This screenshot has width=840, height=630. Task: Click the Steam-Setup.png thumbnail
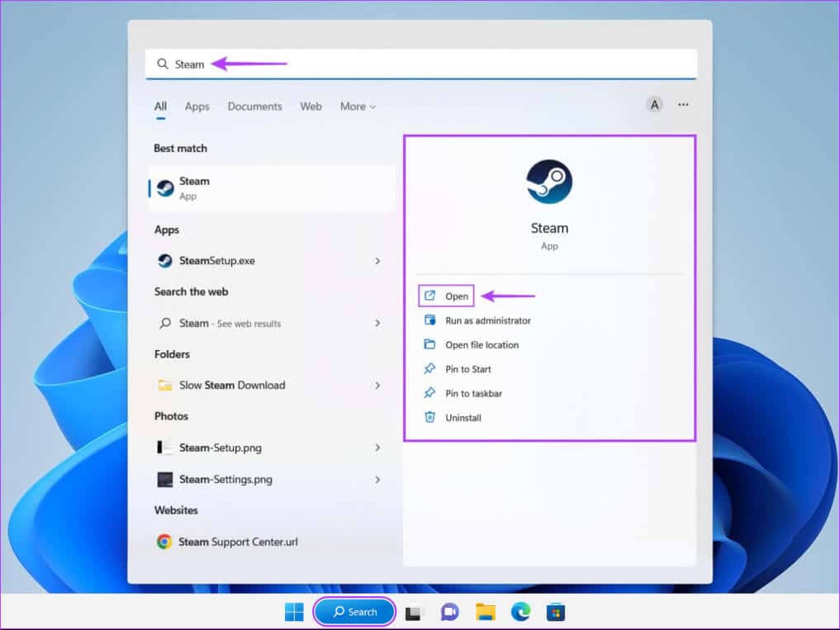click(164, 448)
